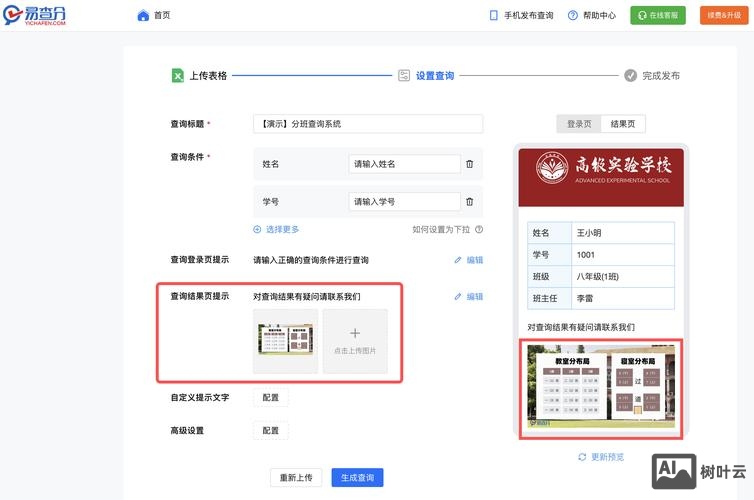Open 帮助中心
Viewport: 754px width, 500px height.
pos(599,15)
